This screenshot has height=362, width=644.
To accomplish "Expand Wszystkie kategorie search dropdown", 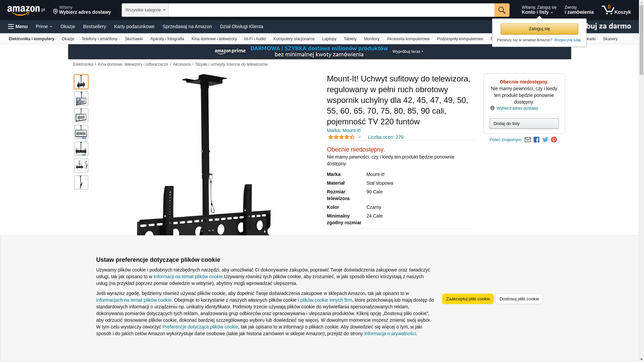I will tap(145, 10).
